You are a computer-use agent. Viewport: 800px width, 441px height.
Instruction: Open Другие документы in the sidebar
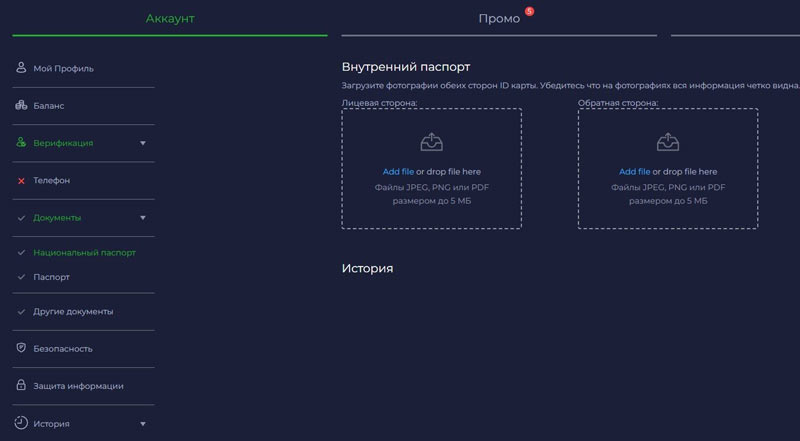pyautogui.click(x=73, y=311)
